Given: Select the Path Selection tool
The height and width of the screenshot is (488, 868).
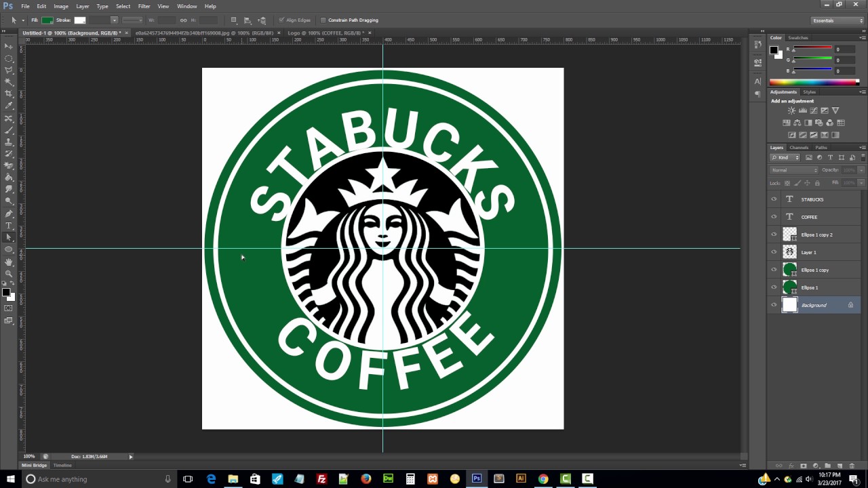Looking at the screenshot, I should 9,237.
